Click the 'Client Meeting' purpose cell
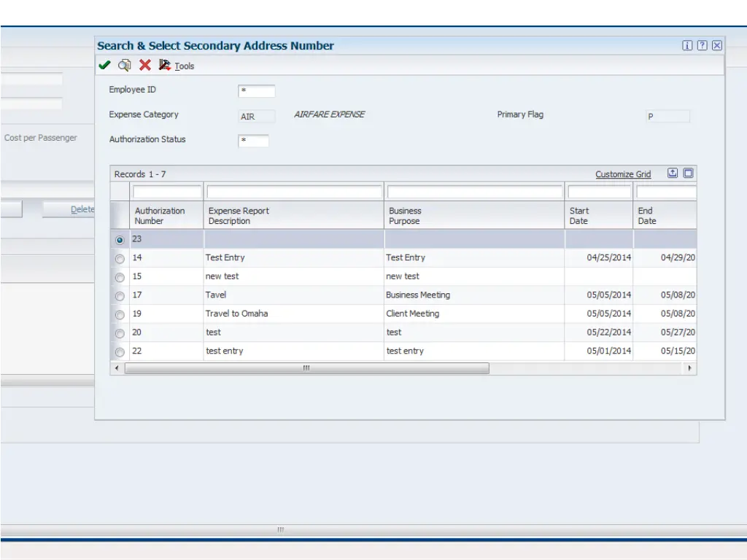Viewport: 747px width, 560px height. click(x=474, y=314)
